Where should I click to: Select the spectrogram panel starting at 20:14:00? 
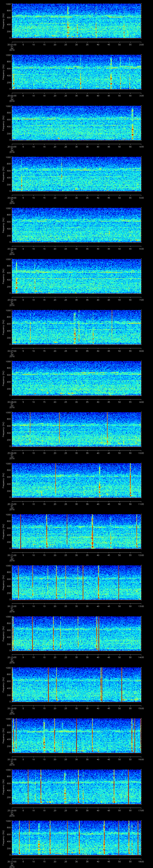tap(77, 685)
